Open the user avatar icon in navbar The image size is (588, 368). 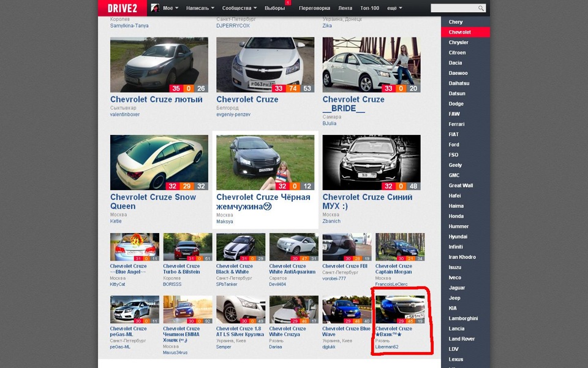pos(155,8)
